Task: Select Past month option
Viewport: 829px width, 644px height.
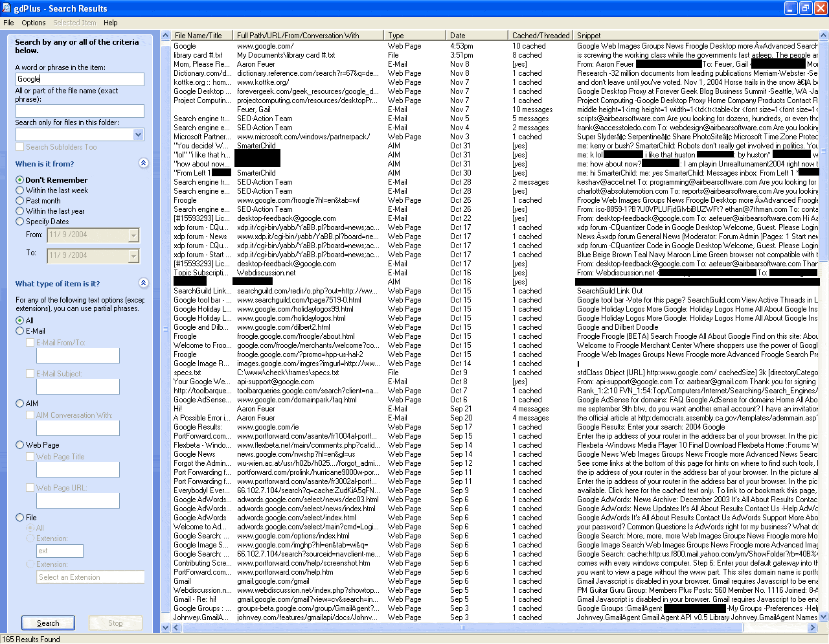Action: [19, 201]
